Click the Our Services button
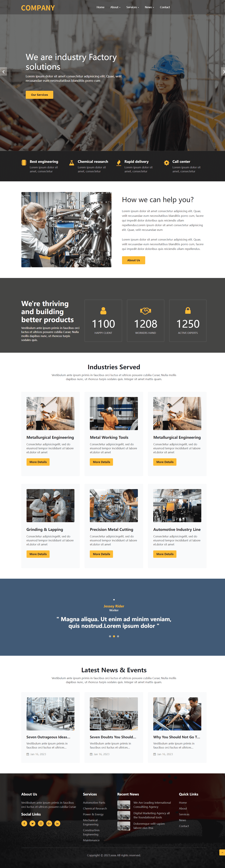This screenshot has width=225, height=868. tap(39, 95)
